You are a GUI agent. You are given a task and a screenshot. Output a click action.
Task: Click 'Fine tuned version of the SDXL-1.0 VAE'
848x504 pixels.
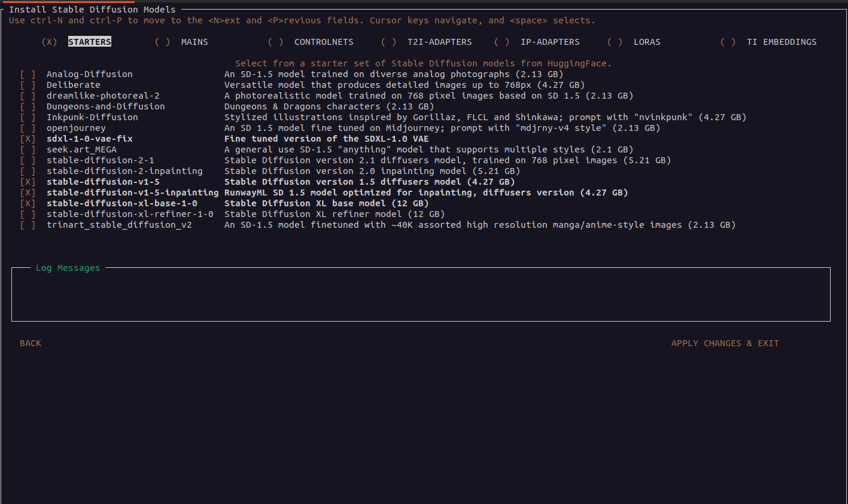[x=327, y=139]
